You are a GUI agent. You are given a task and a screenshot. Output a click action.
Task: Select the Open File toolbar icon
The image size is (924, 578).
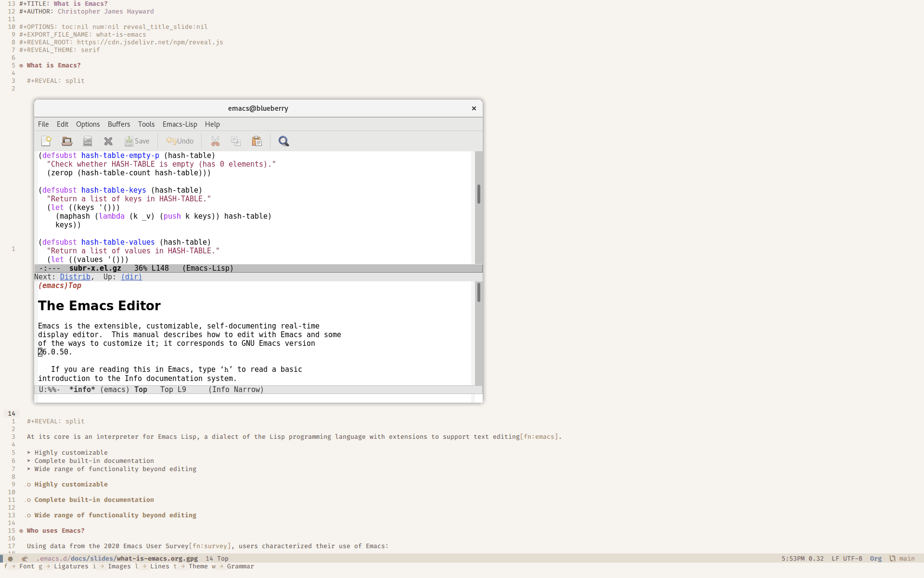[66, 141]
